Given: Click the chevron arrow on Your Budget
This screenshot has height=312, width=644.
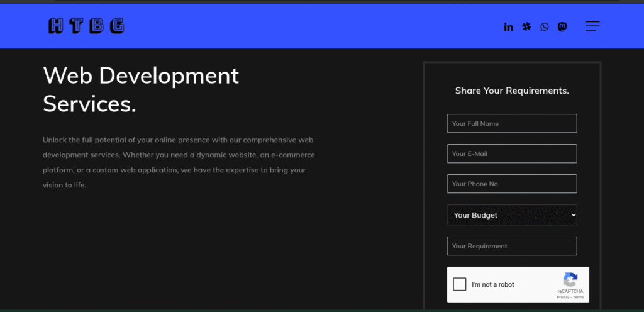Looking at the screenshot, I should (x=572, y=215).
